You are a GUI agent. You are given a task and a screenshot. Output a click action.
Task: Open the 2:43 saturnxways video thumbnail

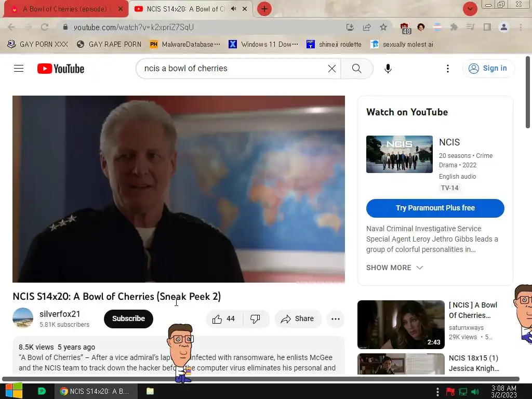[x=401, y=325]
